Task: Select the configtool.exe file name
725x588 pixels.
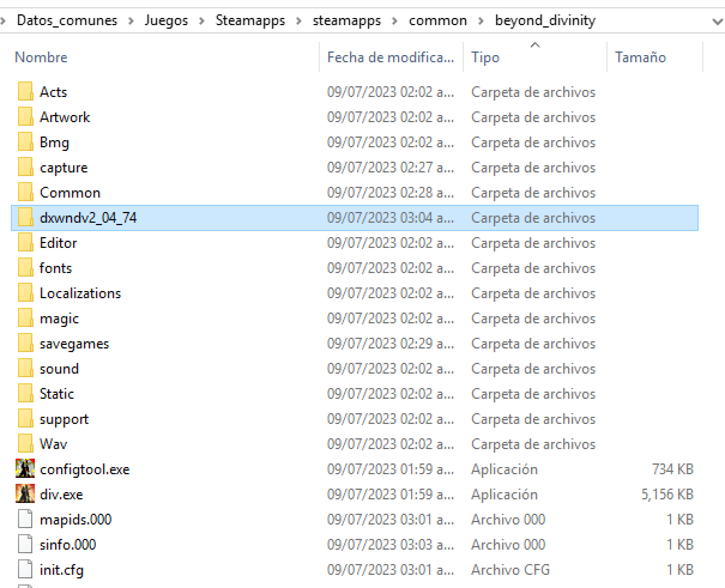Action: click(85, 469)
